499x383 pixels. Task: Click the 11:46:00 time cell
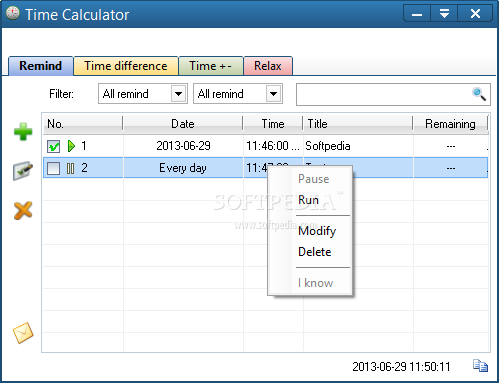point(273,146)
